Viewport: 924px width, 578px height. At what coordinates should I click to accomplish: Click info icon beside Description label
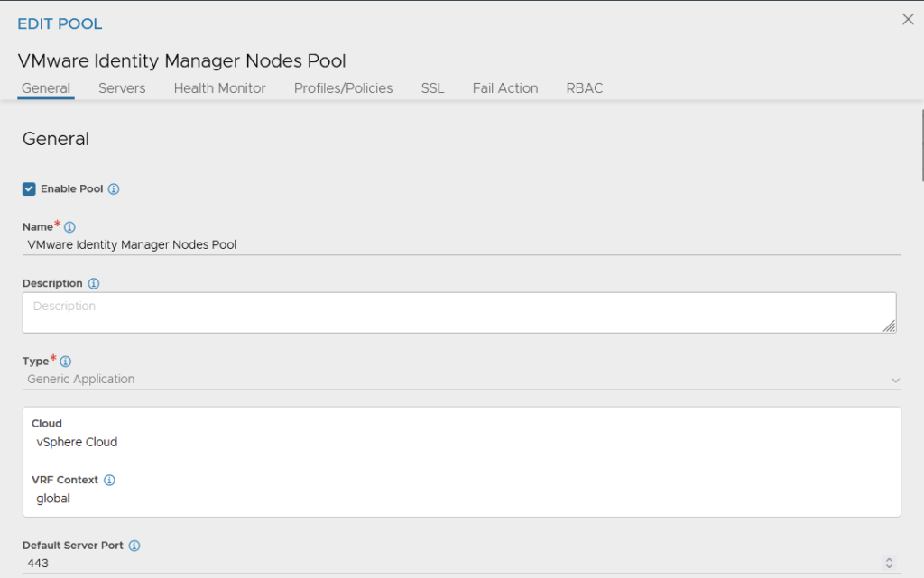94,283
